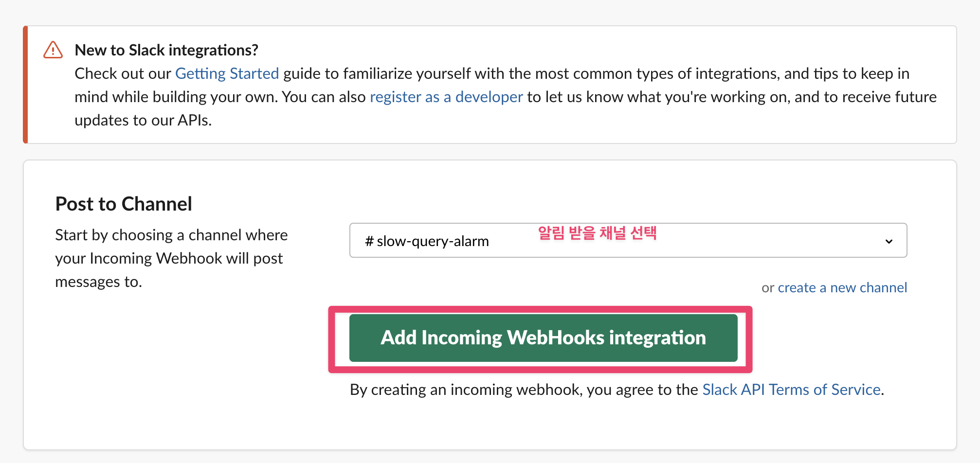
Task: Click the 'By creating an incoming webhook' text
Action: [x=524, y=390]
